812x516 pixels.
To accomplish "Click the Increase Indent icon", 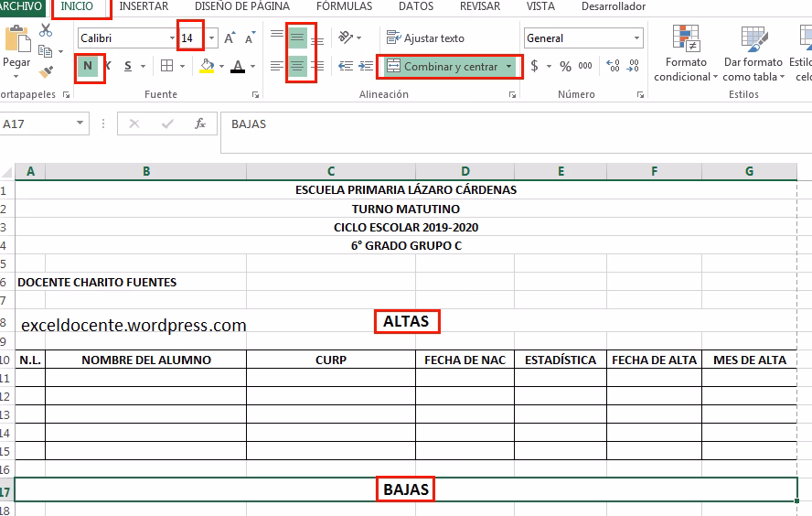I will (366, 66).
